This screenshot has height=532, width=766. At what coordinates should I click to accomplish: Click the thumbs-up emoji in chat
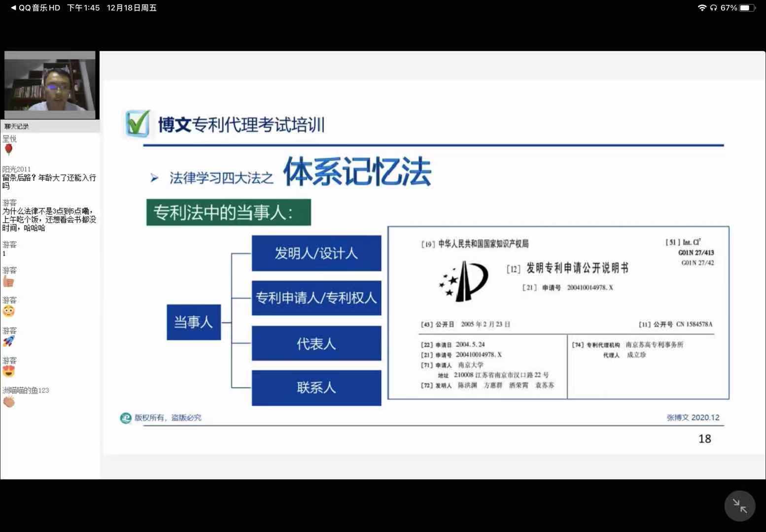[x=8, y=281]
